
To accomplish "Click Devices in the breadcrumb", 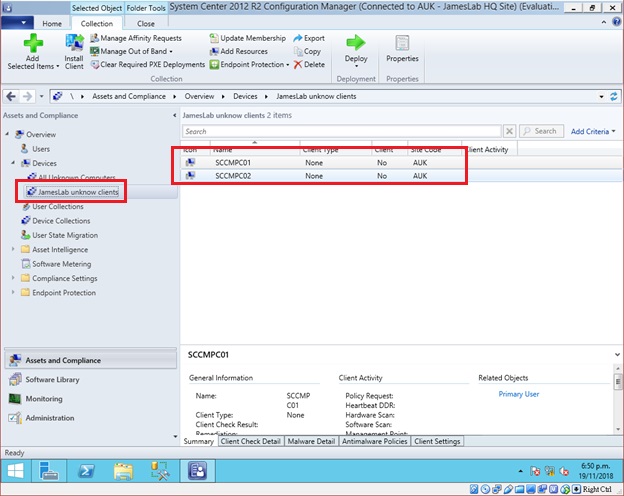I will coord(245,96).
